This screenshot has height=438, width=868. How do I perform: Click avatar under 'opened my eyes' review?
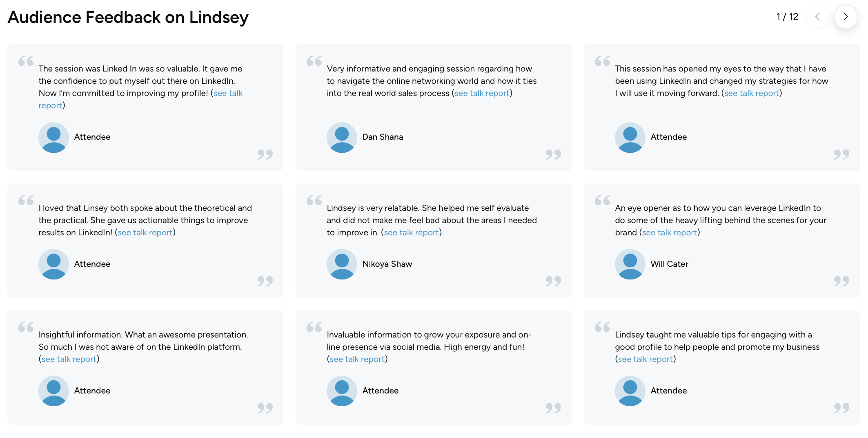pos(630,137)
